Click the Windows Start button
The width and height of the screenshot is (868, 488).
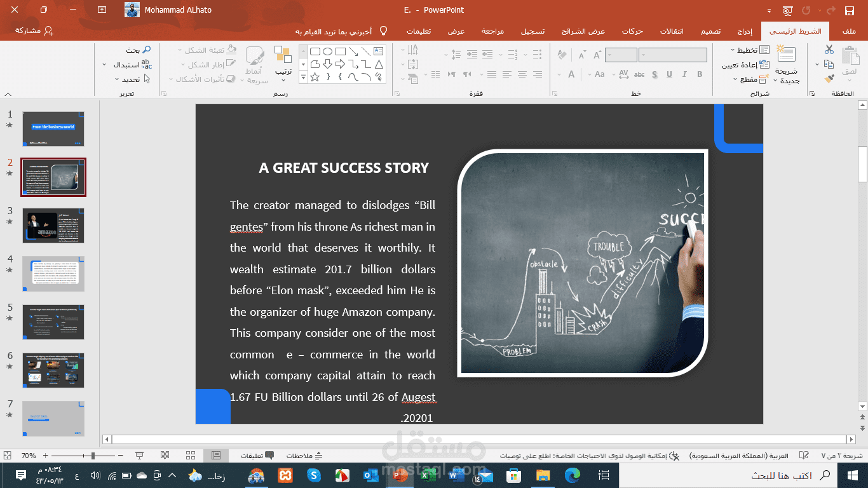coord(852,475)
